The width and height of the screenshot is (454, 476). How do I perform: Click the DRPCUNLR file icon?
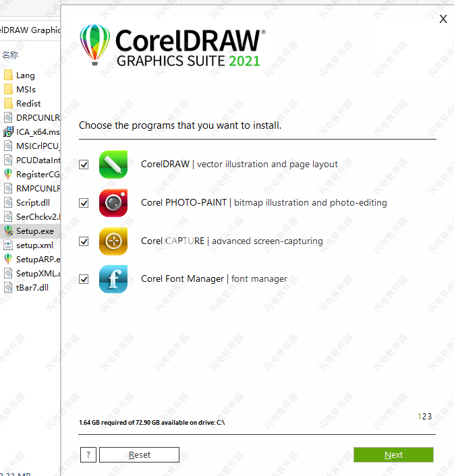coord(8,117)
